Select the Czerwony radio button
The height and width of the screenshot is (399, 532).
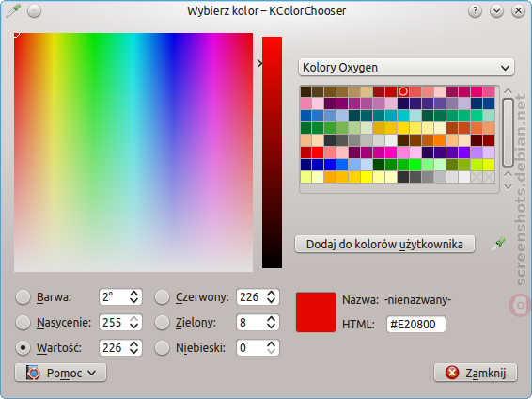click(x=162, y=297)
